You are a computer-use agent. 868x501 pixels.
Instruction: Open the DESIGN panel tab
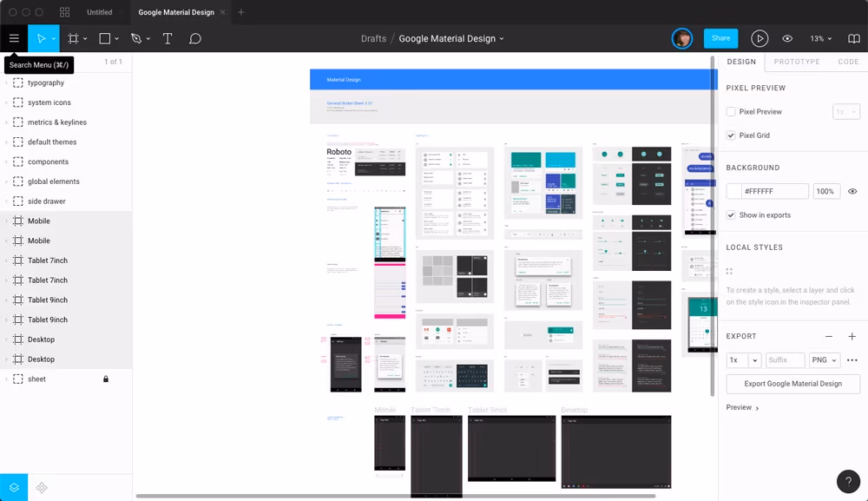pyautogui.click(x=741, y=62)
